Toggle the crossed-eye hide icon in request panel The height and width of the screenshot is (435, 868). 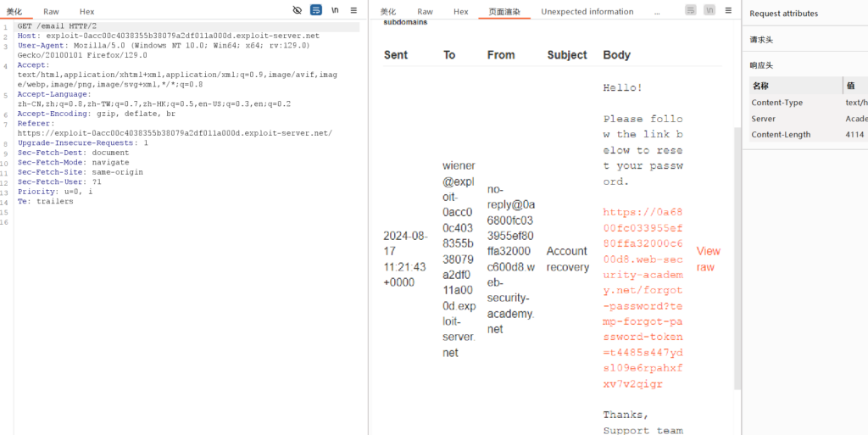(297, 10)
